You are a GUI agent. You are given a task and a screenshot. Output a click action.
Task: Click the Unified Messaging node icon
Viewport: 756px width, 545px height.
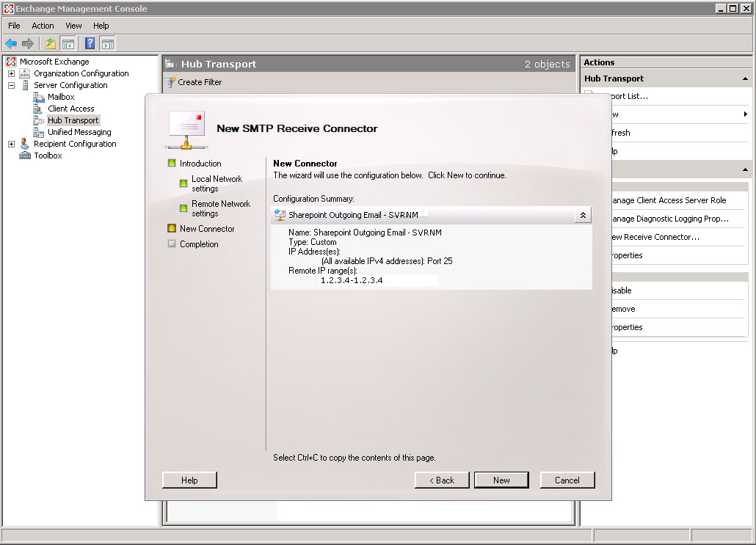(x=39, y=132)
